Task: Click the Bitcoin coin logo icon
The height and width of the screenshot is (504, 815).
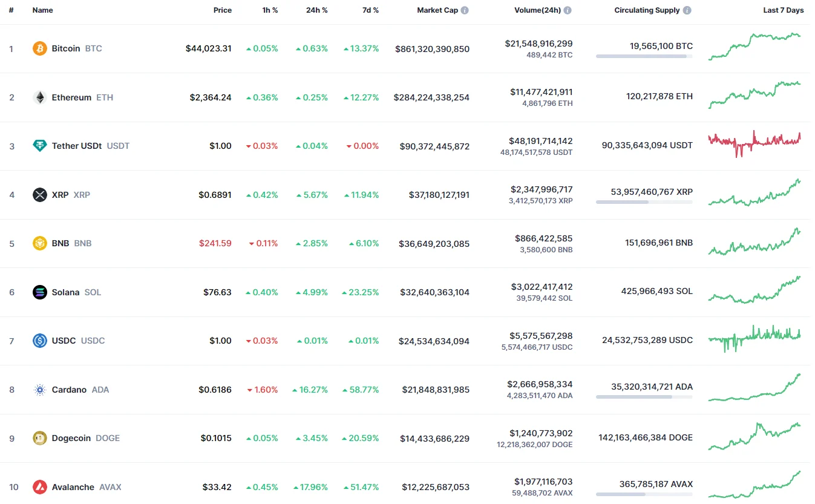Action: click(x=39, y=48)
